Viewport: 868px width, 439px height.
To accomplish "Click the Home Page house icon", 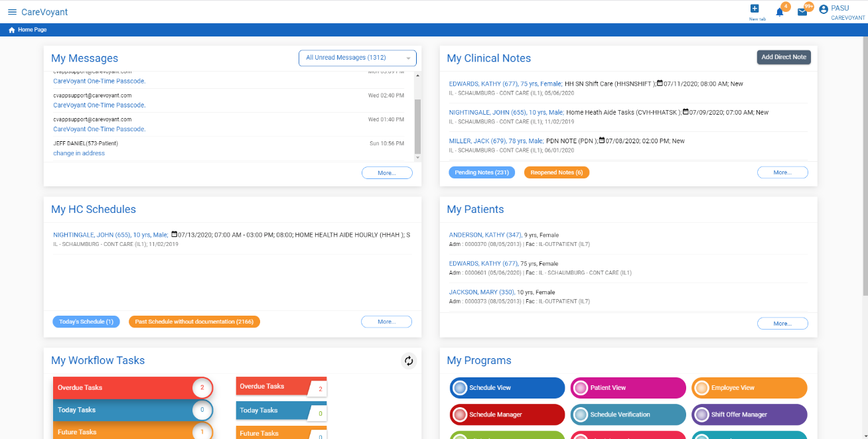I will point(12,30).
